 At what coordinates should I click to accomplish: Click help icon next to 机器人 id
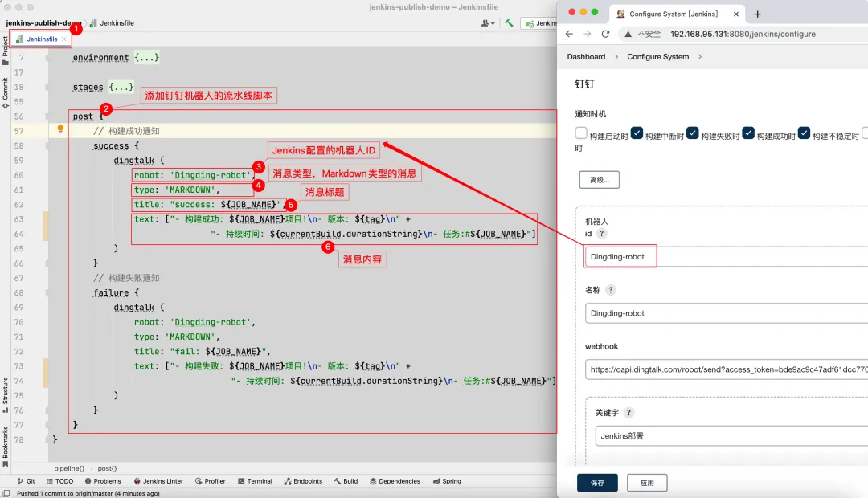click(x=602, y=234)
